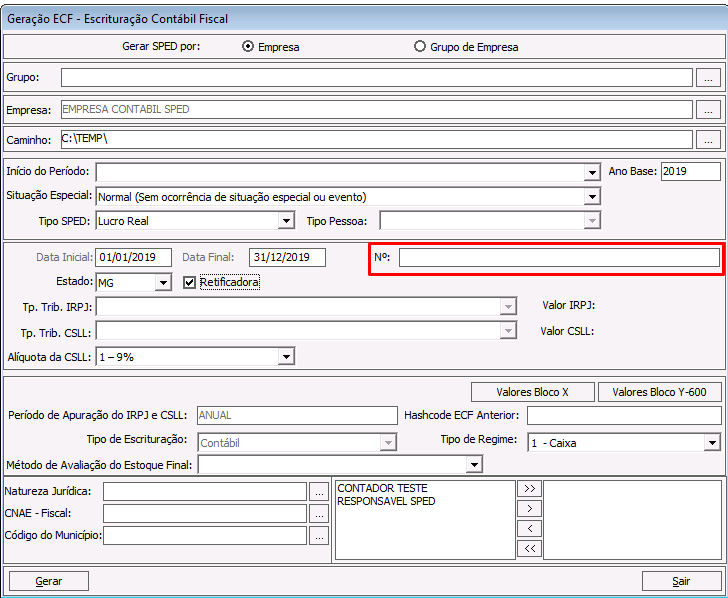This screenshot has width=728, height=598.
Task: Open the Estado dropdown
Action: point(163,282)
